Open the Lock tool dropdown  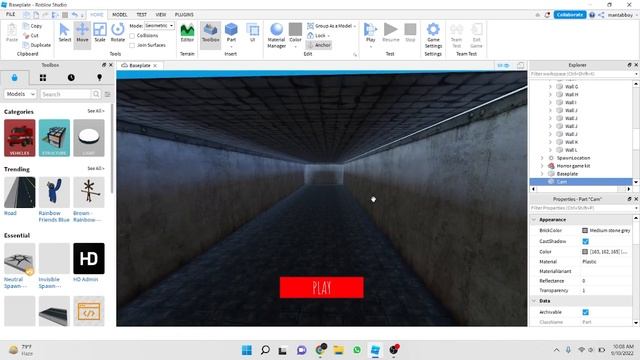click(x=318, y=36)
